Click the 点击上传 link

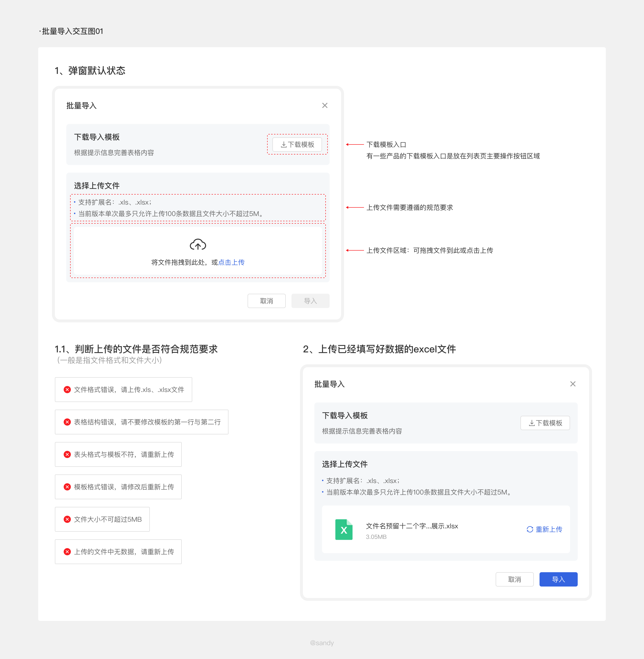(231, 262)
